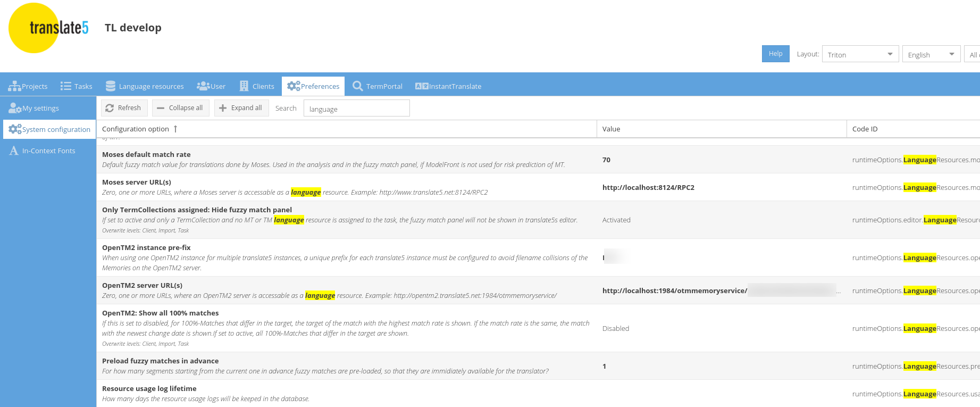Click the Search field containing language

[356, 108]
